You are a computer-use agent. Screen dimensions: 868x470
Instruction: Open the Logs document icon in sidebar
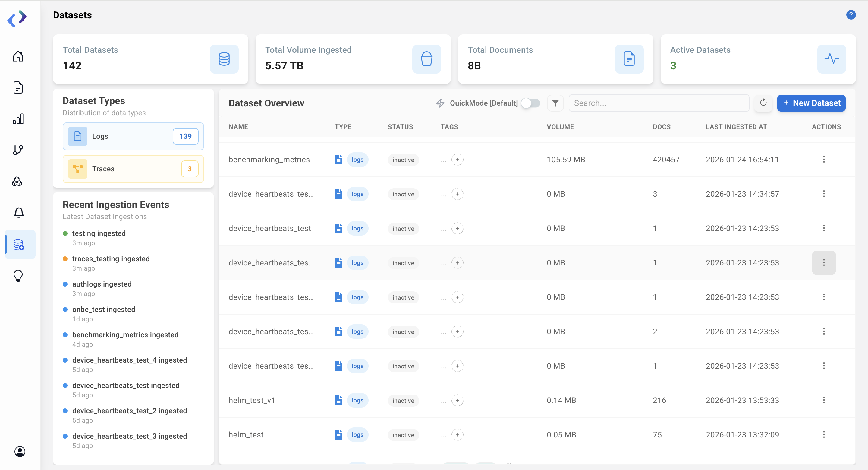[x=18, y=87]
